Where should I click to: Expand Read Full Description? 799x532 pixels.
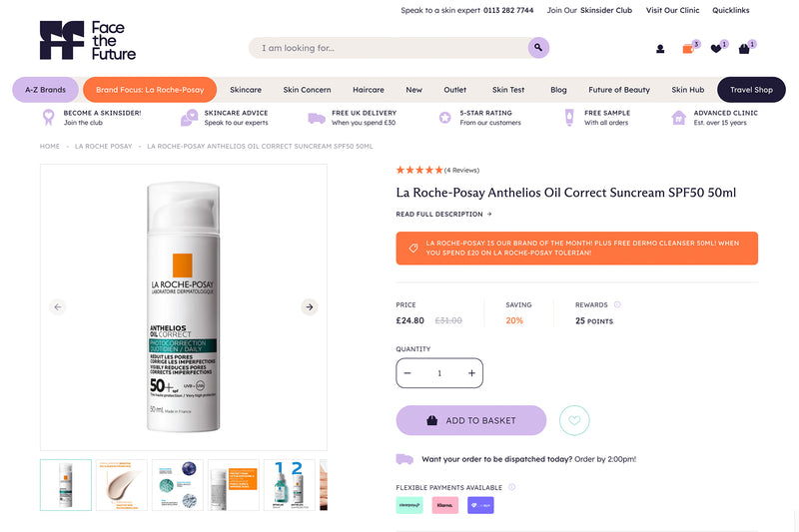tap(443, 215)
